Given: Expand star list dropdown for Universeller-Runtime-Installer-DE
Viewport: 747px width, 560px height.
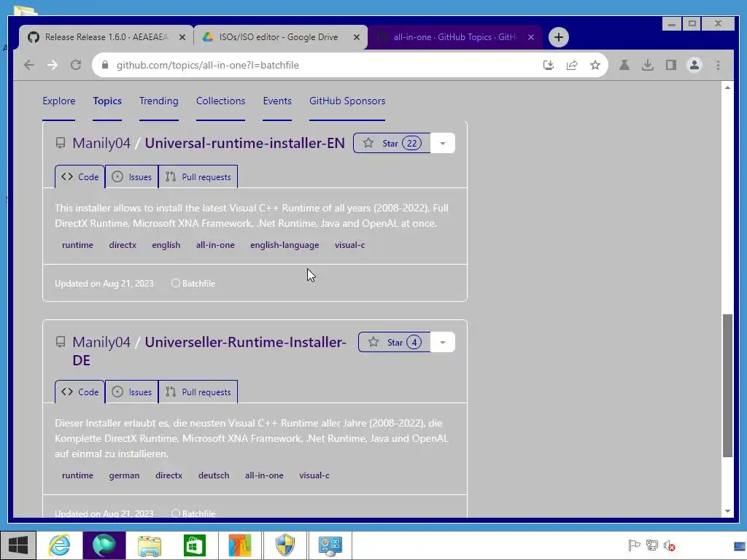Looking at the screenshot, I should 443,343.
